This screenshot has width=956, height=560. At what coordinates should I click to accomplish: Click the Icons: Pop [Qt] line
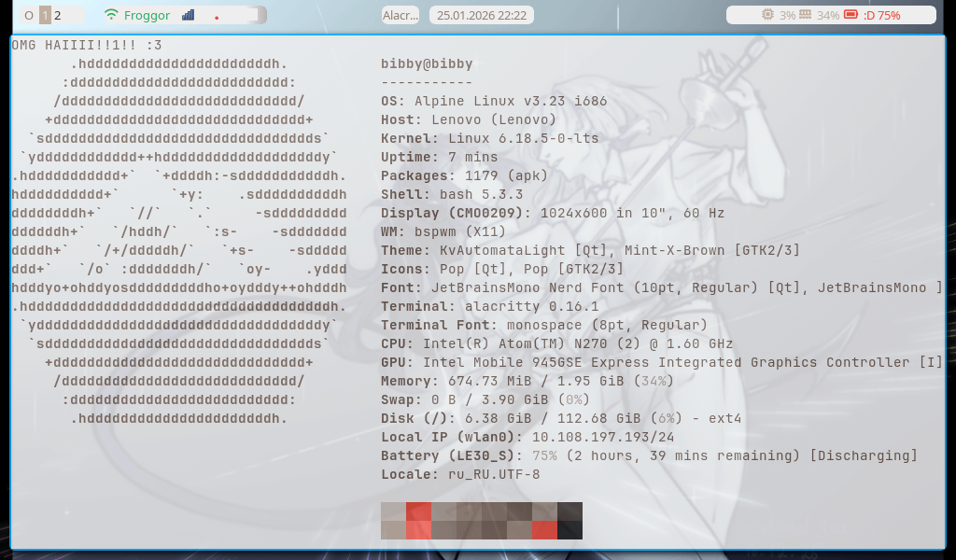click(502, 269)
